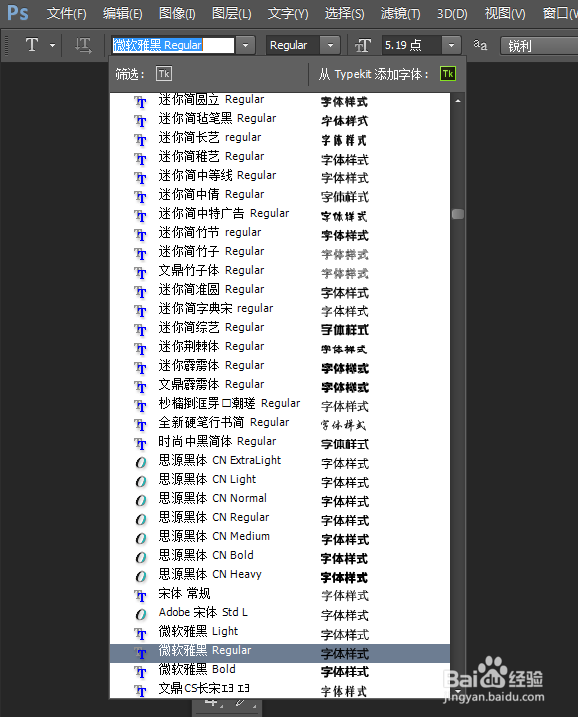Select font 时尚中黑简体 Regular

[x=280, y=442]
